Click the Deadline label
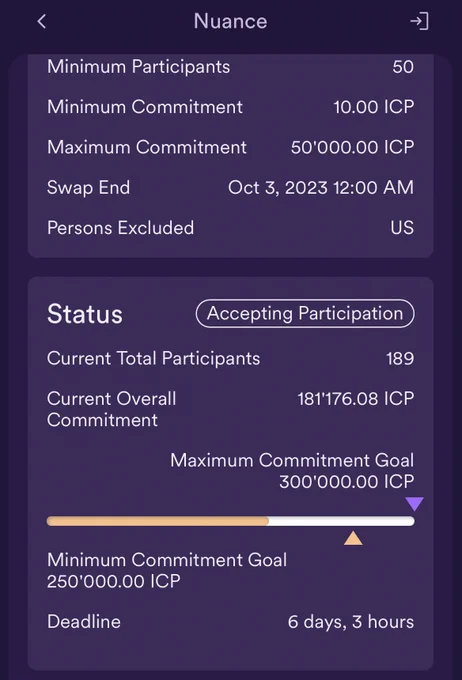This screenshot has height=680, width=462. coord(84,622)
